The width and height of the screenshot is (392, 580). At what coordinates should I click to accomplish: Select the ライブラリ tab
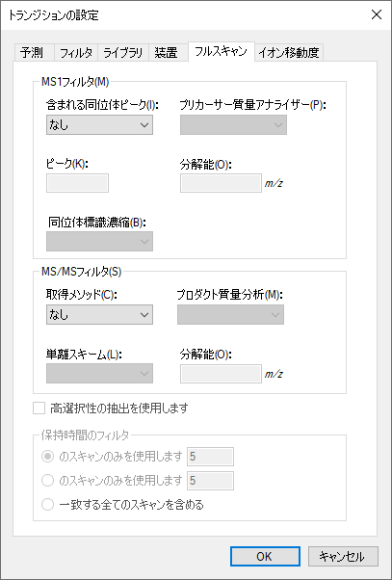(123, 53)
